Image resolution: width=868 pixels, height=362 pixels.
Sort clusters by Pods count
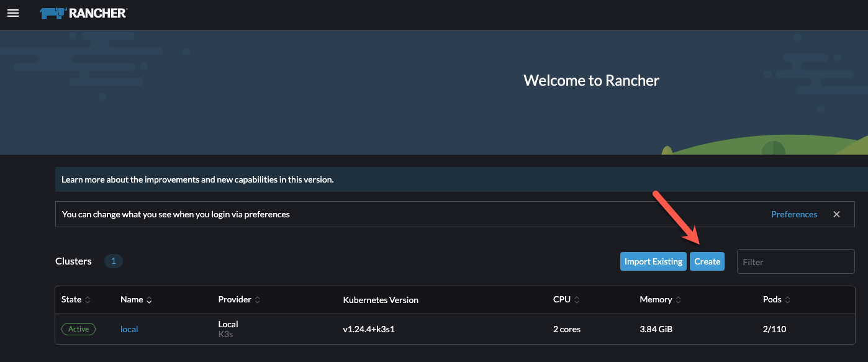pyautogui.click(x=772, y=299)
